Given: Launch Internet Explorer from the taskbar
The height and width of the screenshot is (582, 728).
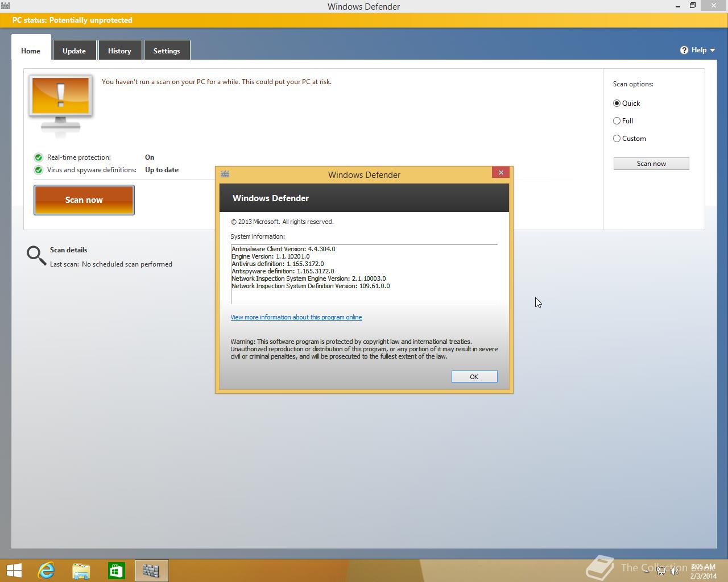Looking at the screenshot, I should [46, 570].
